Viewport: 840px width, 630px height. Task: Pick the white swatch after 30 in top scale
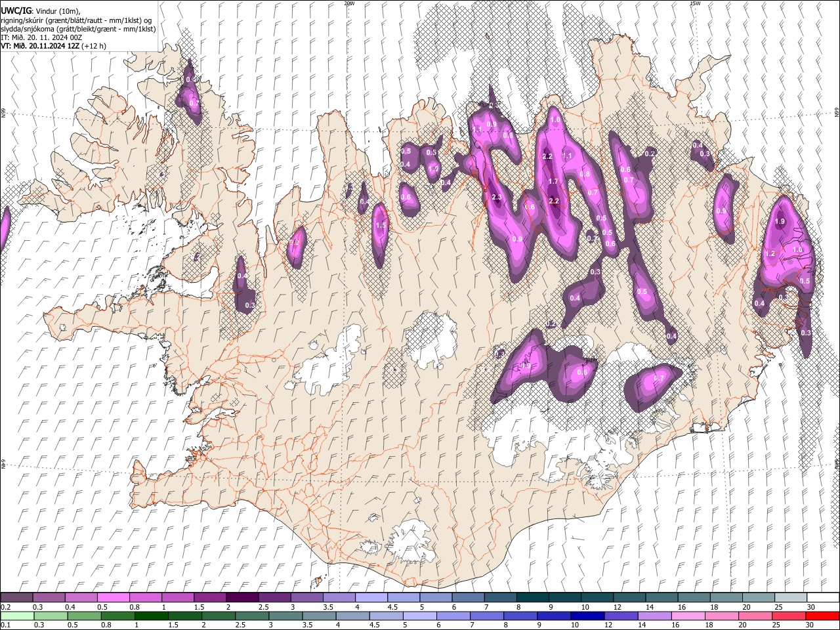(x=823, y=598)
